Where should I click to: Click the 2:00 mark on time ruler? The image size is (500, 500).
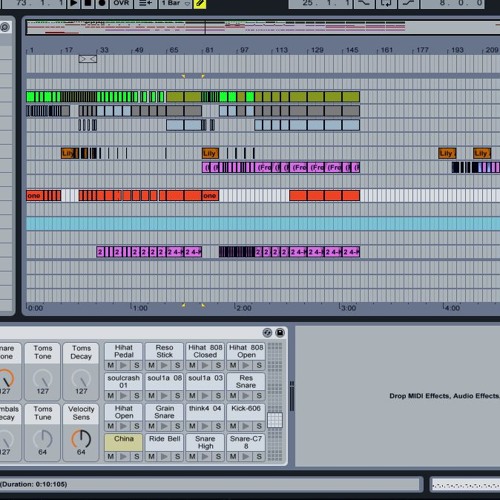[243, 308]
